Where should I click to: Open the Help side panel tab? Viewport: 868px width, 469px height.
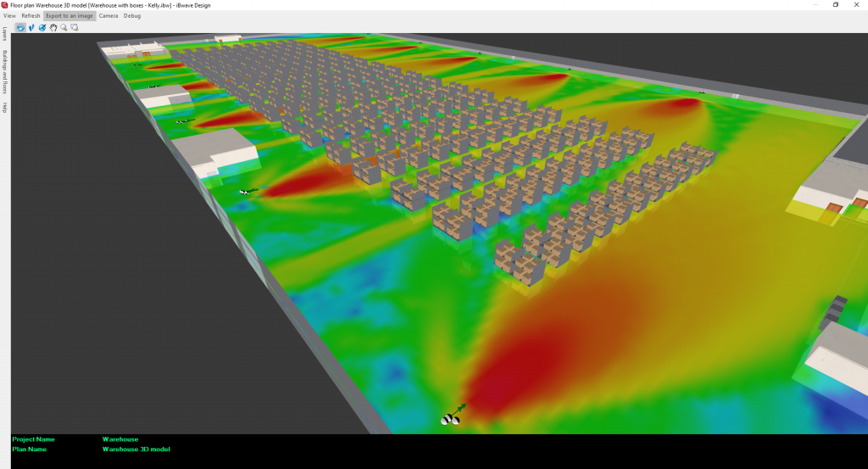pyautogui.click(x=4, y=108)
